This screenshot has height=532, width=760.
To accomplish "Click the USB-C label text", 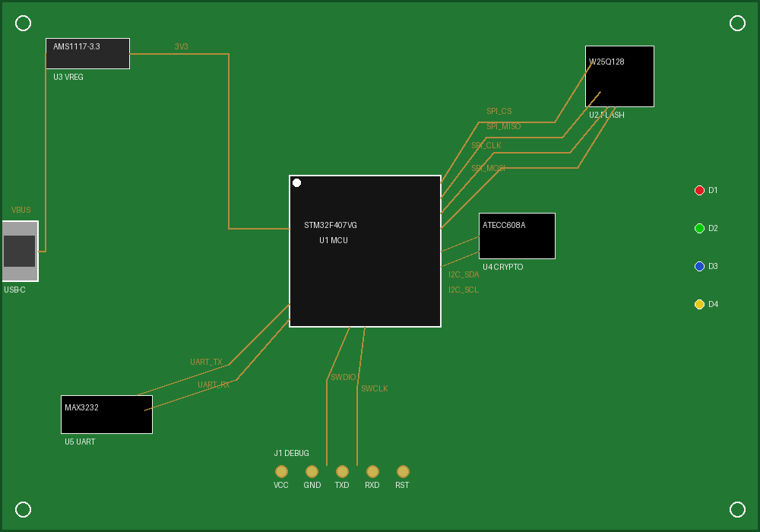I will pos(14,290).
